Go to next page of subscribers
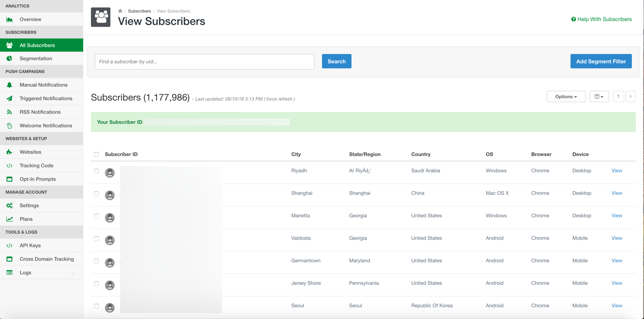The width and height of the screenshot is (644, 319). 630,97
